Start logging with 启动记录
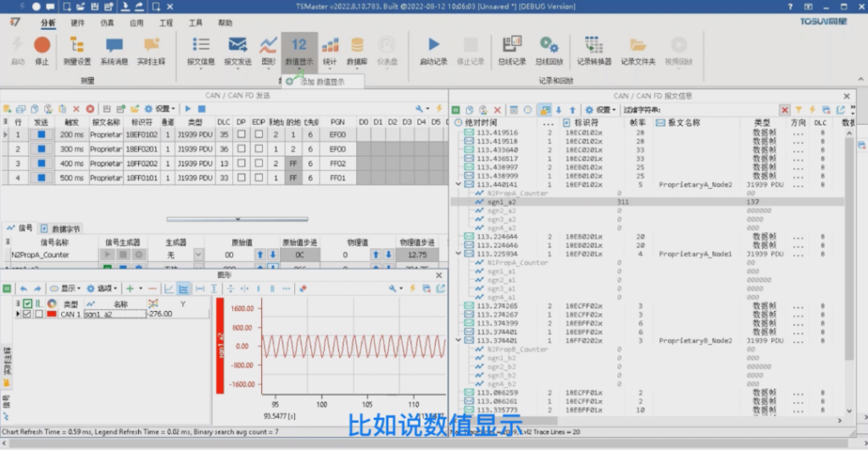Viewport: 868px width, 450px height. tap(433, 50)
